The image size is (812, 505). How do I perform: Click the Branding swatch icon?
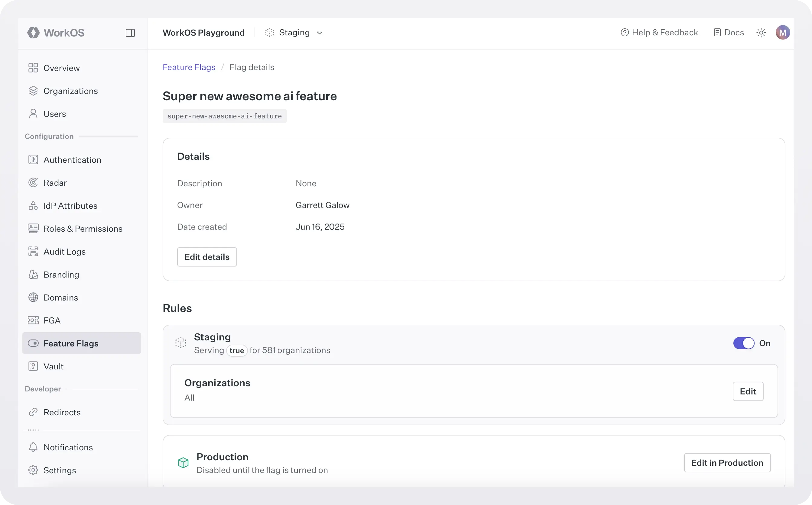(33, 275)
